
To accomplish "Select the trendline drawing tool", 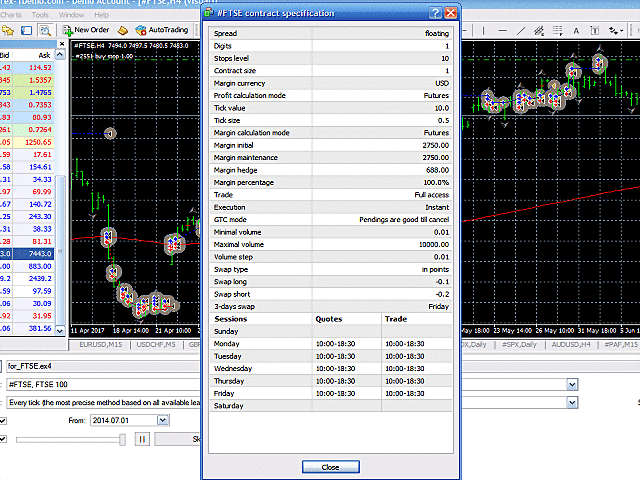I will pos(523,30).
